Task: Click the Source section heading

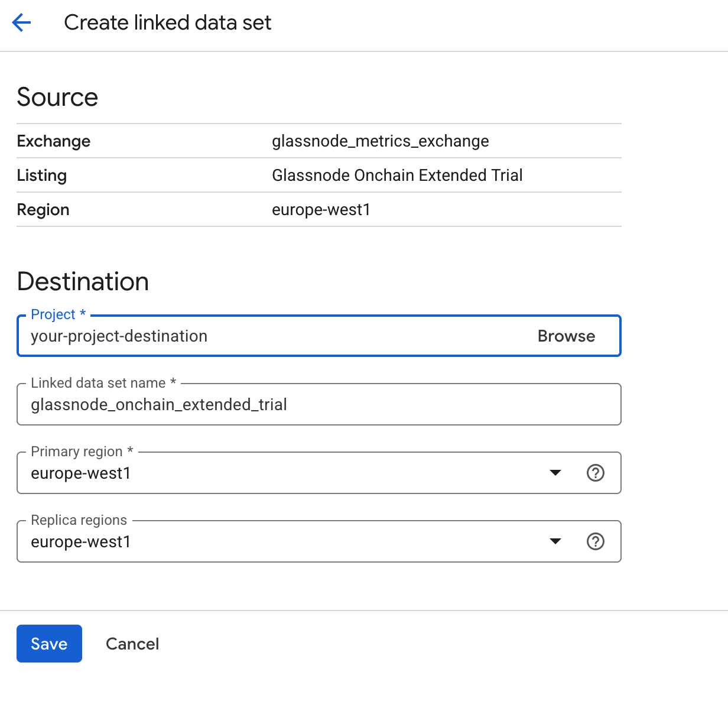Action: pyautogui.click(x=57, y=97)
